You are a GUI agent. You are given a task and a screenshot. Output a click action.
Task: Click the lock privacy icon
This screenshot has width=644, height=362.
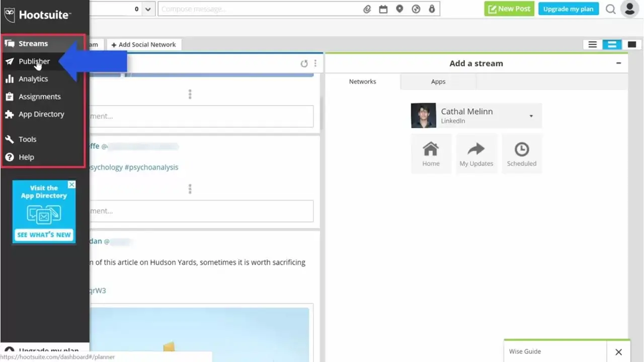pyautogui.click(x=432, y=9)
